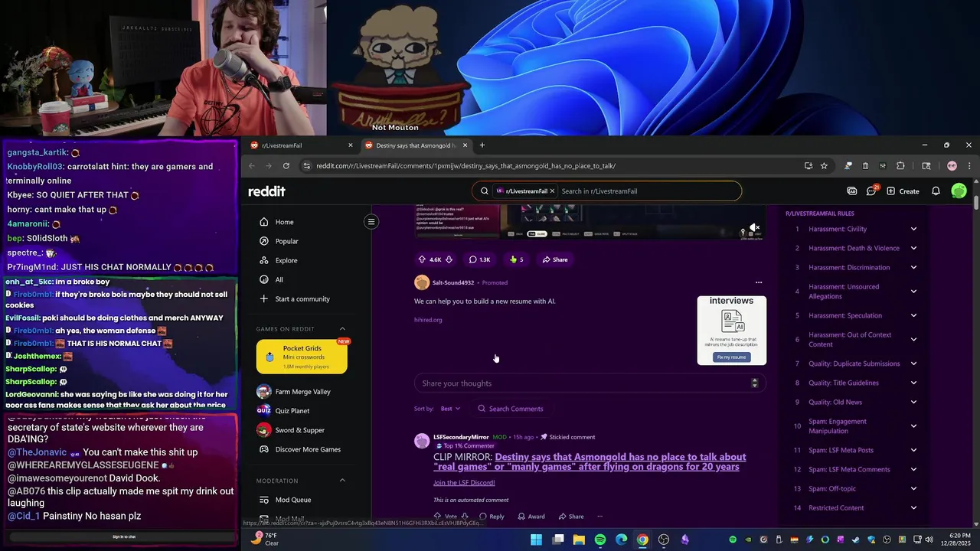Open a new browser tab
This screenshot has height=551, width=980.
482,145
